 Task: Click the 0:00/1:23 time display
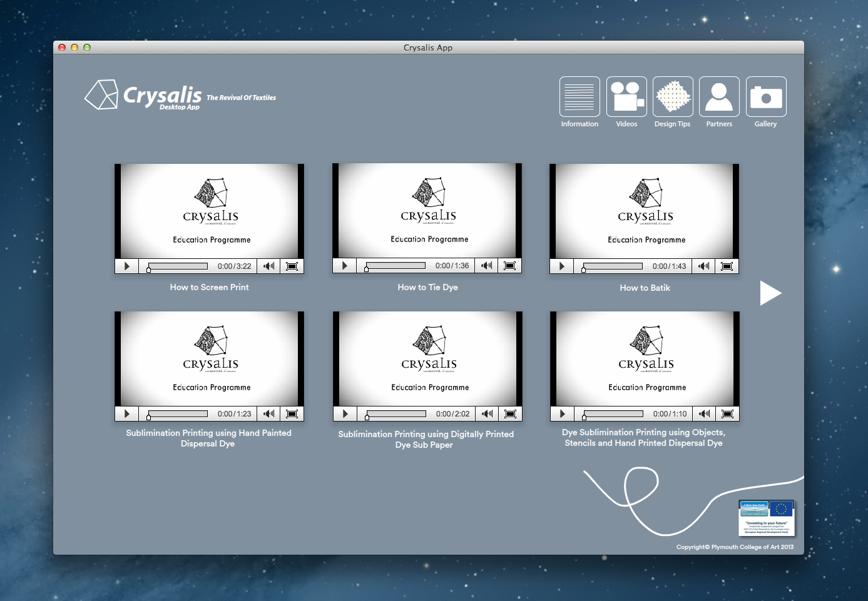234,414
